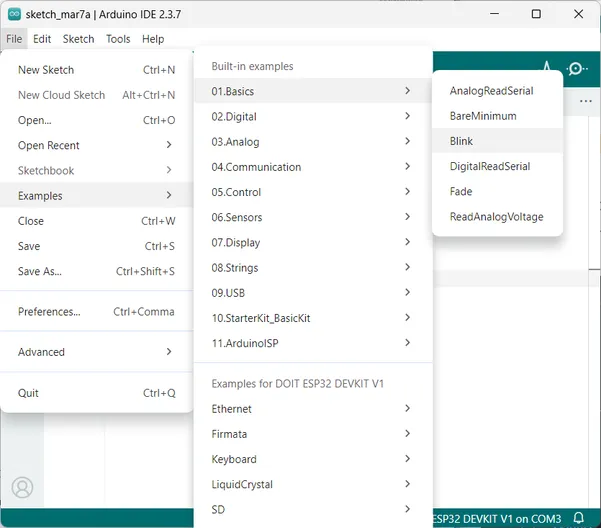Expand the 01.Basics examples category
The height and width of the screenshot is (528, 601).
point(313,91)
